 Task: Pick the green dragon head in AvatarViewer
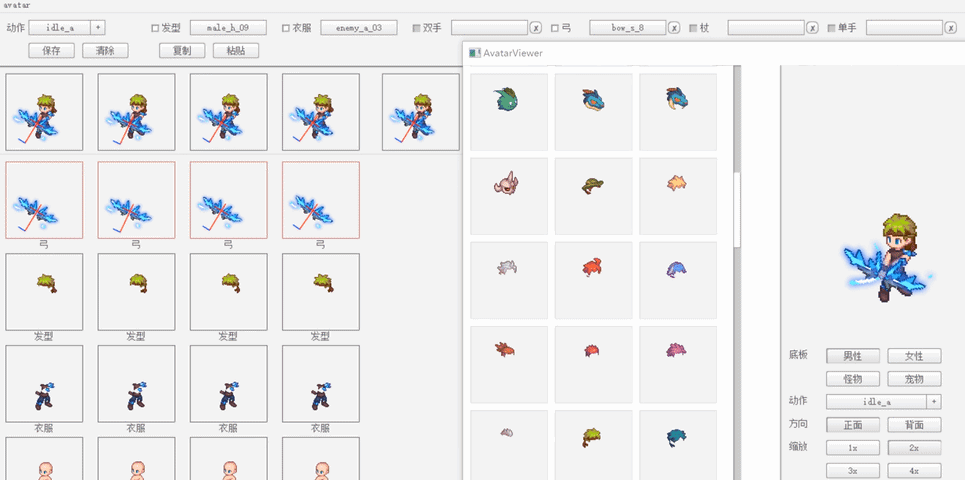coord(509,112)
